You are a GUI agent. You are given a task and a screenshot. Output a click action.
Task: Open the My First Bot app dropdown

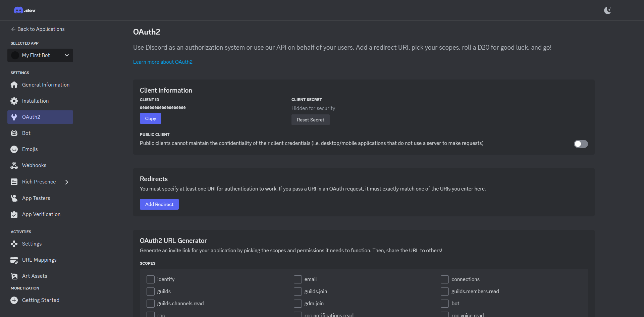[40, 55]
